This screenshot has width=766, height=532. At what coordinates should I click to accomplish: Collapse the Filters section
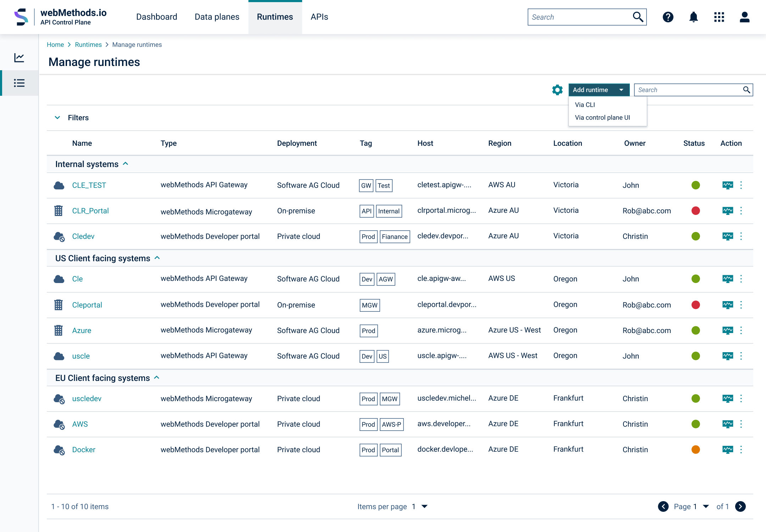tap(57, 117)
